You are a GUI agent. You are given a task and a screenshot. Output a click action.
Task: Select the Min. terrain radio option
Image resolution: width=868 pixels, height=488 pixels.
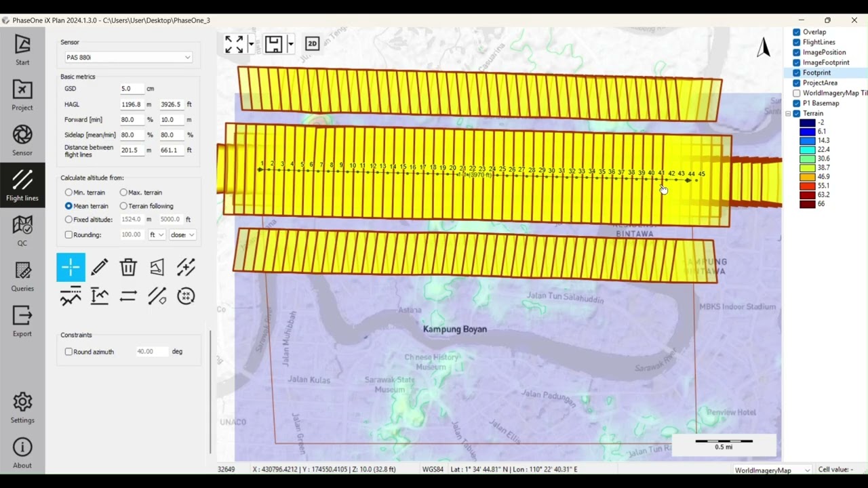[68, 192]
